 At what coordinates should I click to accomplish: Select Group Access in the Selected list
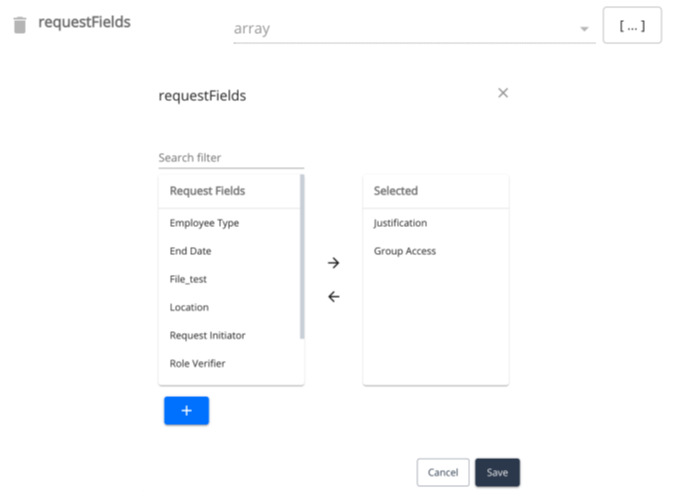click(405, 251)
